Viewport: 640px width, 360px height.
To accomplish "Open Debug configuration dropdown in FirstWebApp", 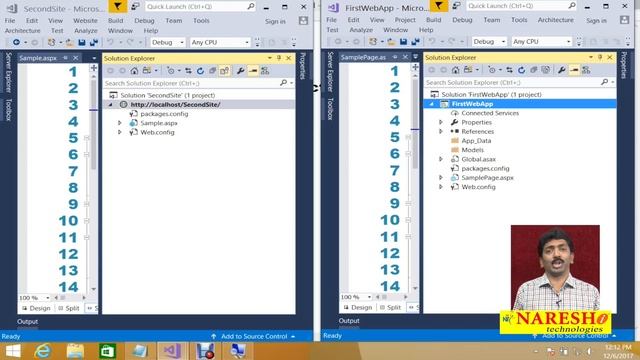I will [x=489, y=41].
